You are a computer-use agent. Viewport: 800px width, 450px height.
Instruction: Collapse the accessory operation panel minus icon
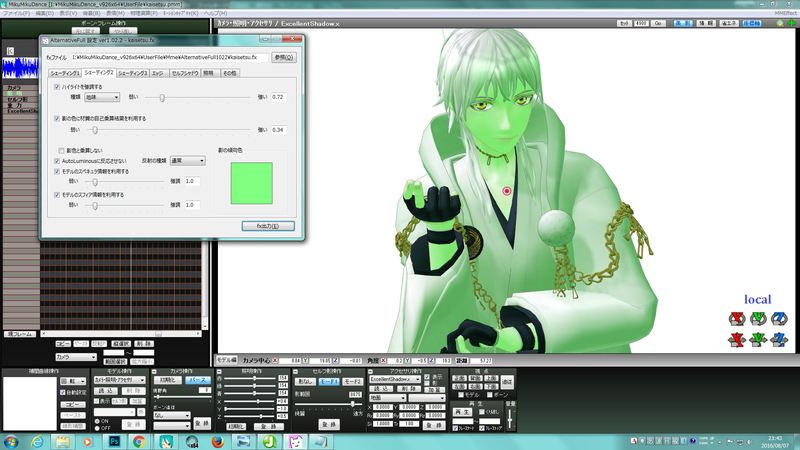click(x=371, y=371)
